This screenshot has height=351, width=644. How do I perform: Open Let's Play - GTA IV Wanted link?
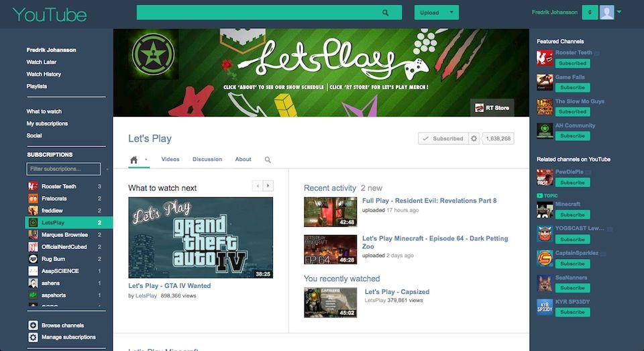pyautogui.click(x=170, y=286)
